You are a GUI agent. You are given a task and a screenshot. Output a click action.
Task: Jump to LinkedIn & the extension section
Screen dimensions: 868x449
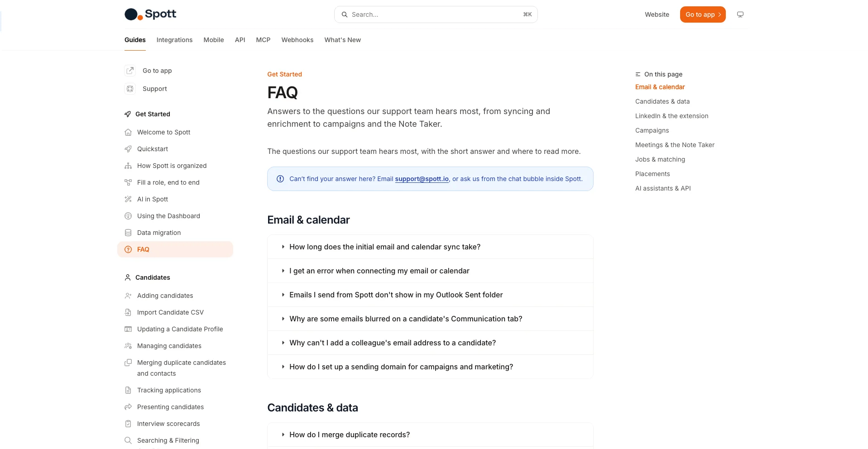coord(671,116)
